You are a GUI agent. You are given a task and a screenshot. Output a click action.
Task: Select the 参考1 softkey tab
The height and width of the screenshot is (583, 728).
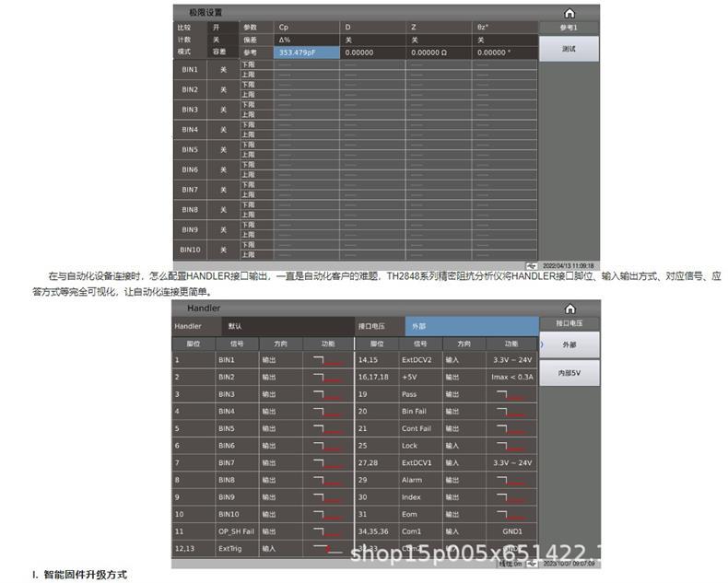pyautogui.click(x=569, y=28)
